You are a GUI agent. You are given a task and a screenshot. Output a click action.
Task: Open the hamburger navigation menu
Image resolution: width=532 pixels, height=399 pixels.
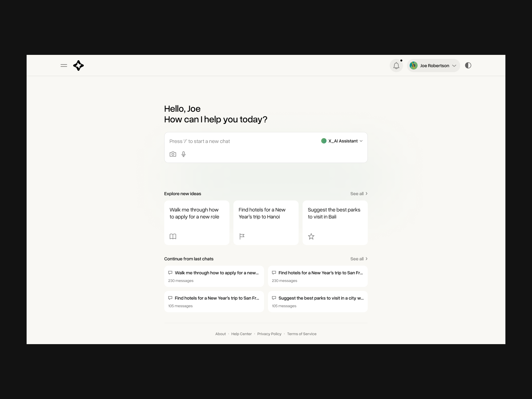[64, 66]
